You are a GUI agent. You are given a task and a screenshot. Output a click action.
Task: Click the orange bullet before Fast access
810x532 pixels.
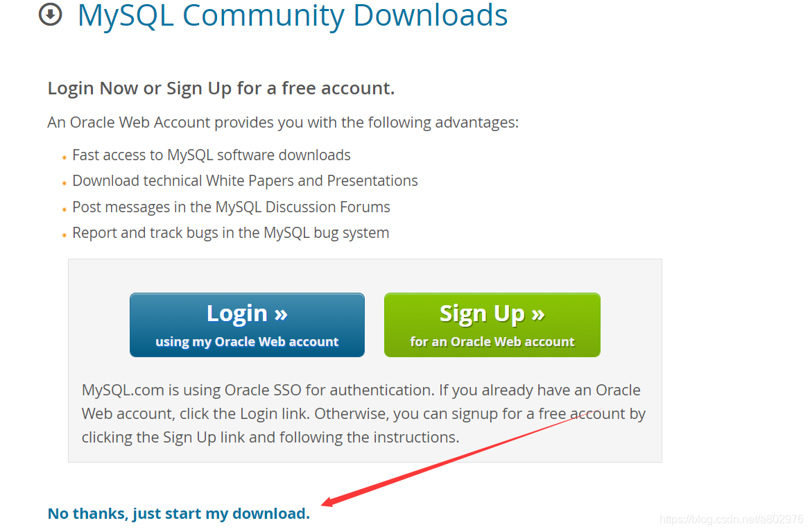(64, 157)
